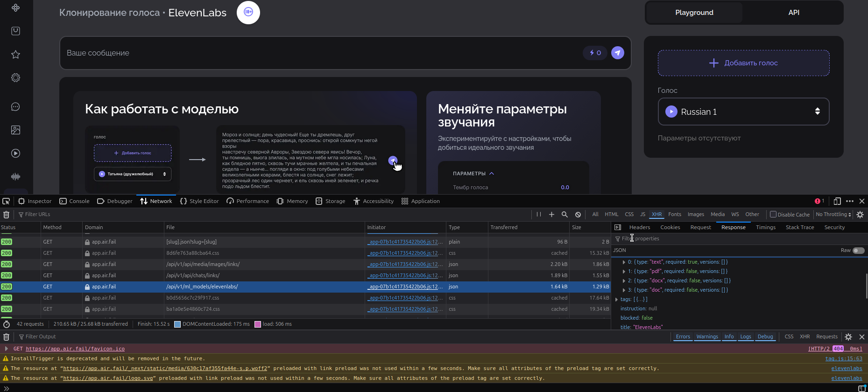Viewport: 868px width, 392px height.
Task: Expand JSON item 2 with type docx
Action: point(624,281)
